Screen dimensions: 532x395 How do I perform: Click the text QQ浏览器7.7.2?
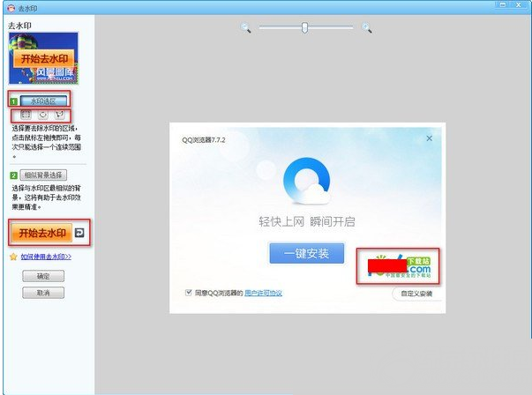(x=204, y=139)
